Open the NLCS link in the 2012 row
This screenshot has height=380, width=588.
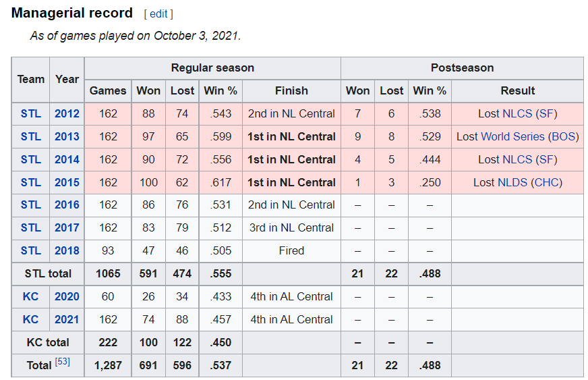[x=517, y=113]
